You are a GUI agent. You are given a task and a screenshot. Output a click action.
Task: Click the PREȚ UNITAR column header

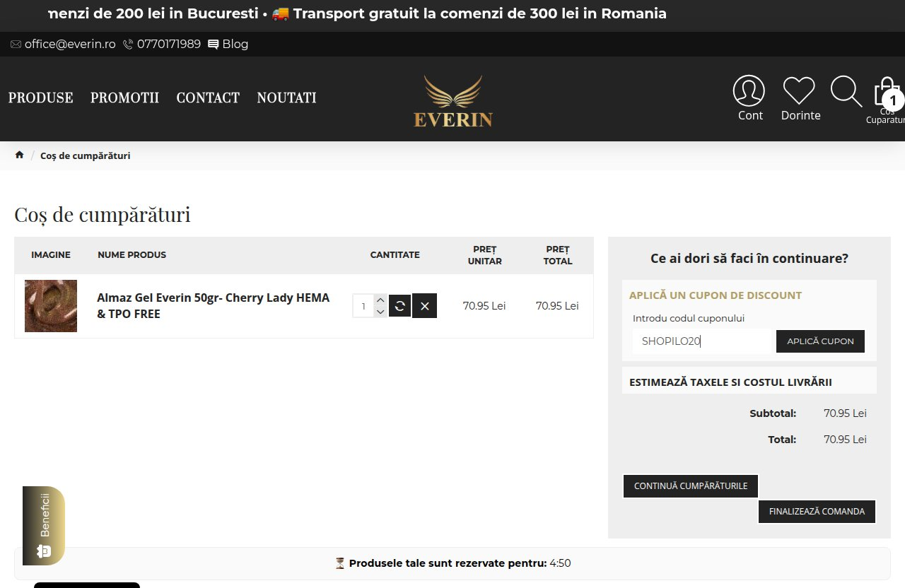click(x=485, y=255)
